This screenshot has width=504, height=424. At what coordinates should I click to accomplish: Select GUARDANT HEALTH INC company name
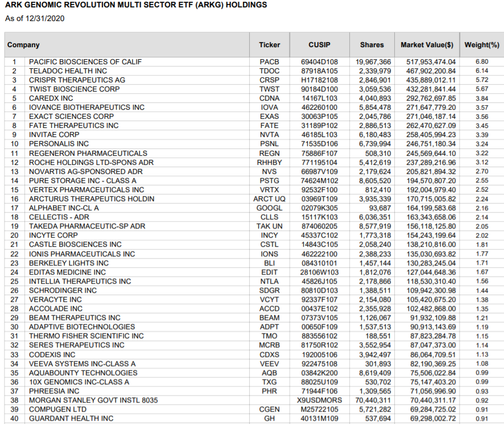[x=71, y=418]
